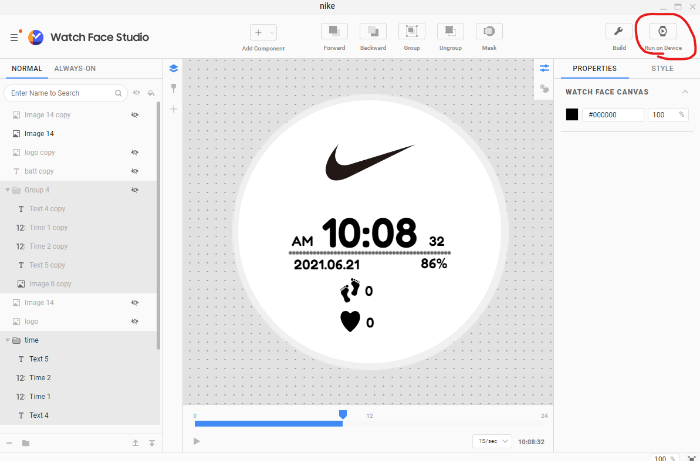Click the Build wrench icon

(x=618, y=31)
